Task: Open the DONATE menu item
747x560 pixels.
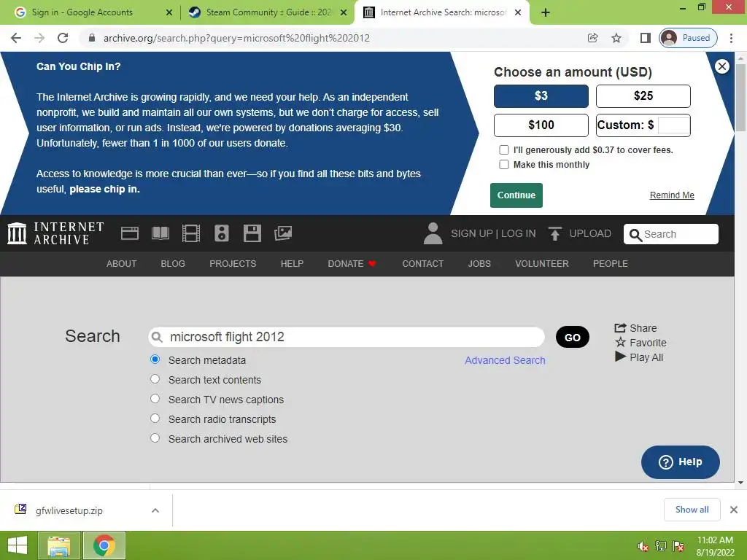Action: (352, 264)
